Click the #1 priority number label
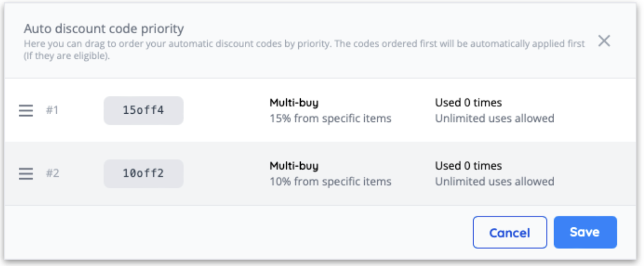Screen dimensions: 644x266 pos(52,110)
